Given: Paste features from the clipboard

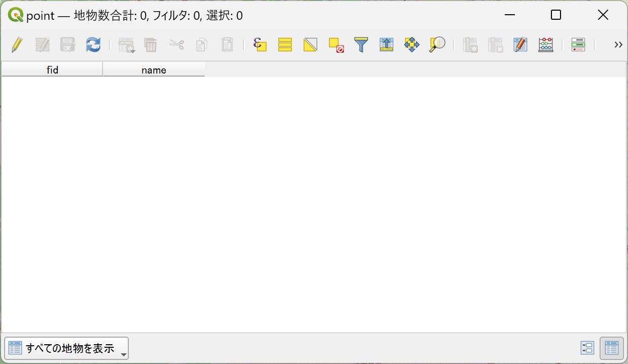Looking at the screenshot, I should click(227, 45).
